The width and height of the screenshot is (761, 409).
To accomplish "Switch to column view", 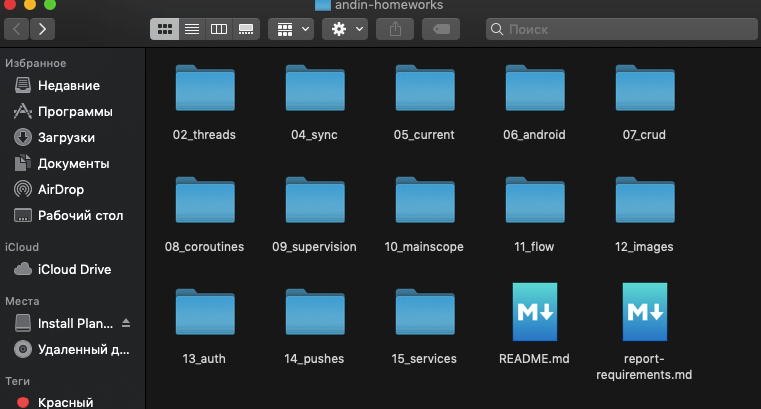I will pos(219,30).
